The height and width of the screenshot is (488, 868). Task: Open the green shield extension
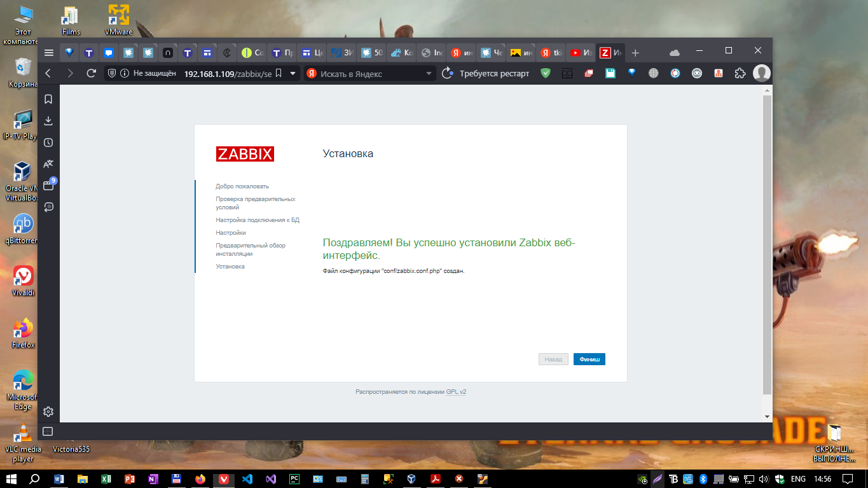click(546, 74)
